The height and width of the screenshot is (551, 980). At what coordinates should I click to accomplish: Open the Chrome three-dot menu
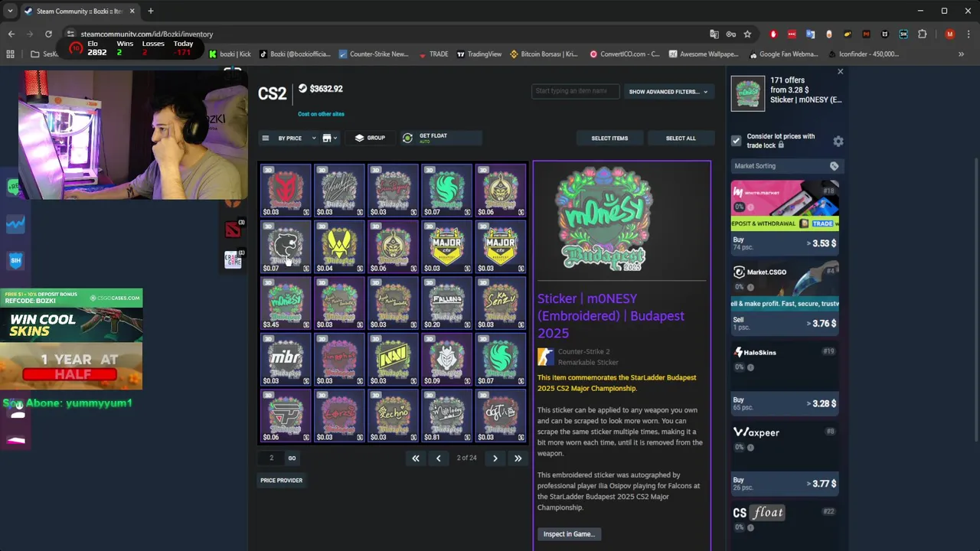pyautogui.click(x=969, y=34)
